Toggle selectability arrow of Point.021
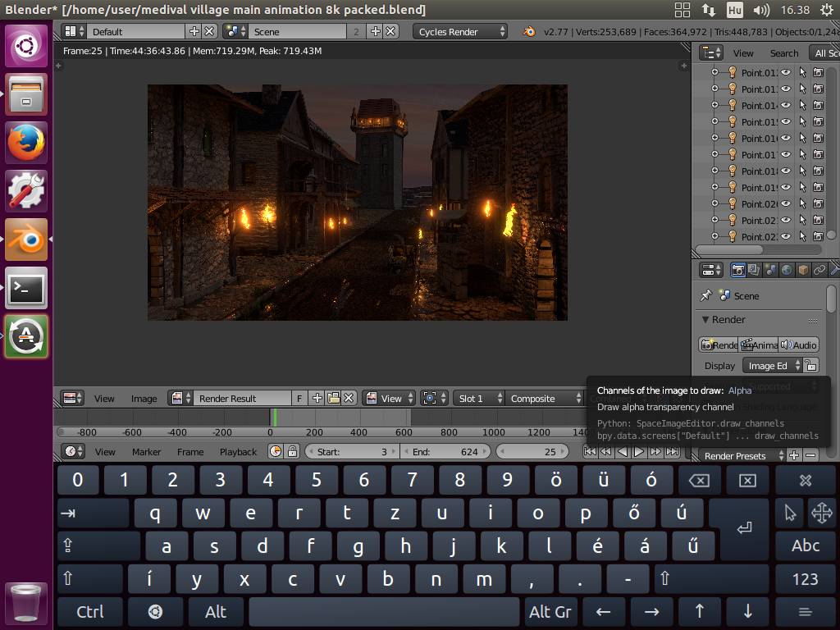Image resolution: width=840 pixels, height=630 pixels. pos(802,220)
